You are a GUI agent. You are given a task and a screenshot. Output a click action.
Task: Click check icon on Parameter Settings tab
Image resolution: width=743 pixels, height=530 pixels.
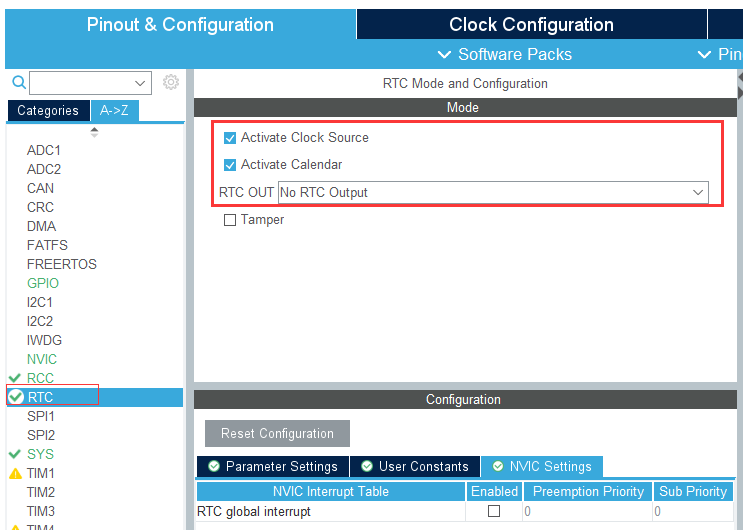click(214, 466)
